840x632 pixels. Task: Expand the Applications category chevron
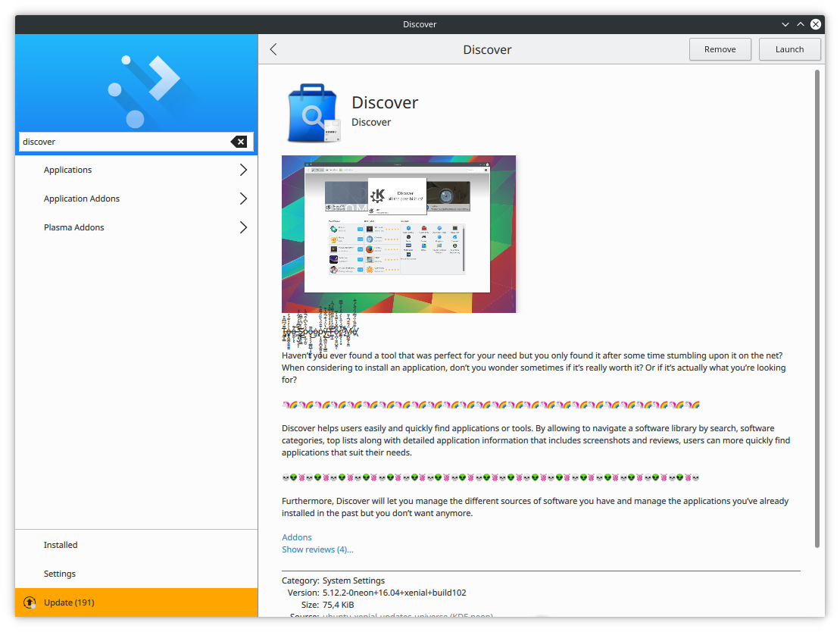pos(243,170)
